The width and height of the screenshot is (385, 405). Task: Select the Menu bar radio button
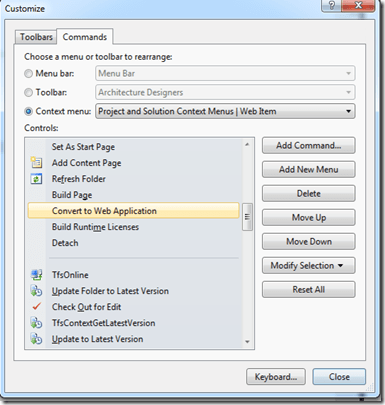click(x=29, y=73)
